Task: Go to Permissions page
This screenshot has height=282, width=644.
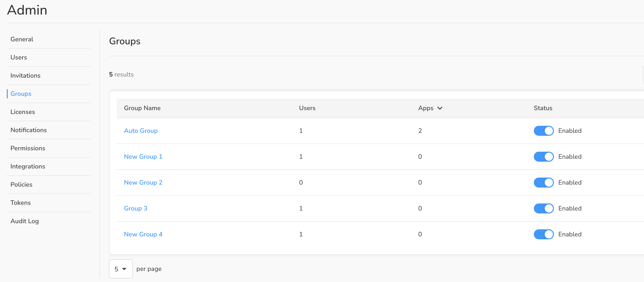Action: click(x=28, y=148)
